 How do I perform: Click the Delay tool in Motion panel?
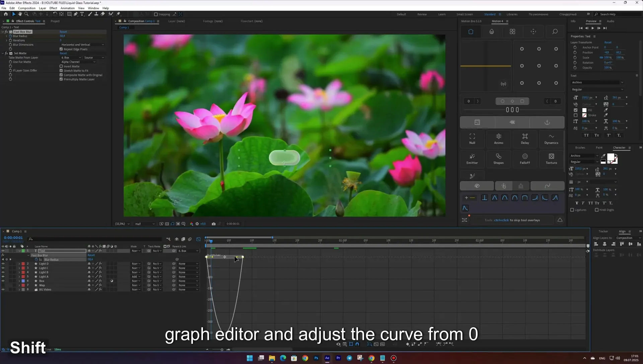pyautogui.click(x=525, y=139)
